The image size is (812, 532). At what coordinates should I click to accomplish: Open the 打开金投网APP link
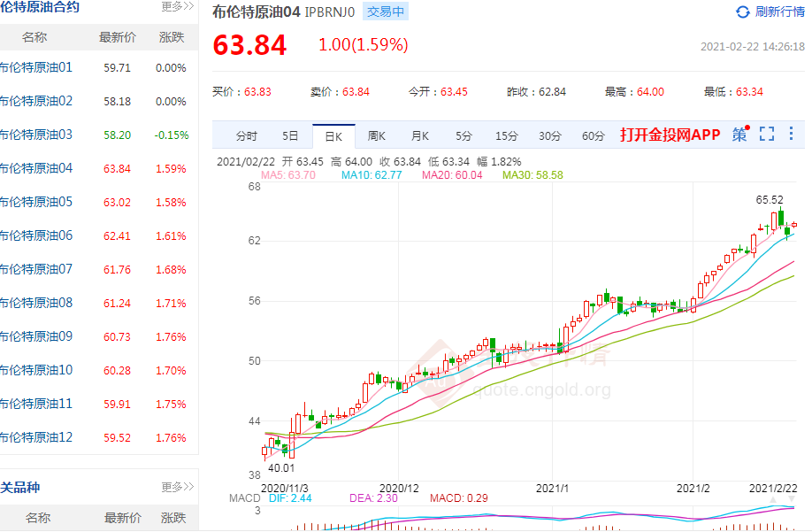point(670,135)
